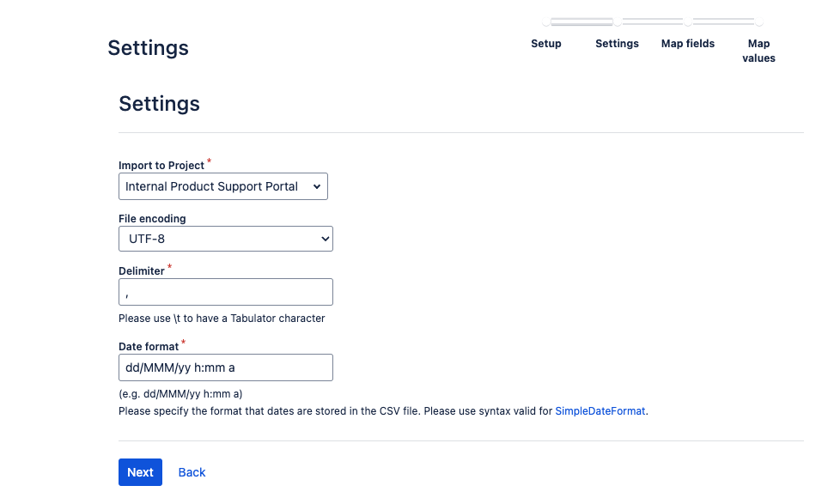Click the Internal Product Support Portal project selector
834x504 pixels.
(x=222, y=186)
